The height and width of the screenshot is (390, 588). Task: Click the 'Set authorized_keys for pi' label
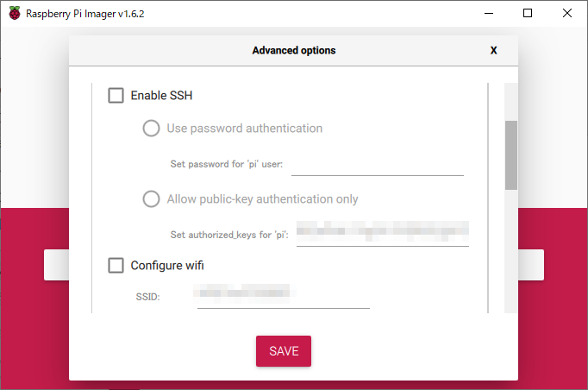coord(229,235)
